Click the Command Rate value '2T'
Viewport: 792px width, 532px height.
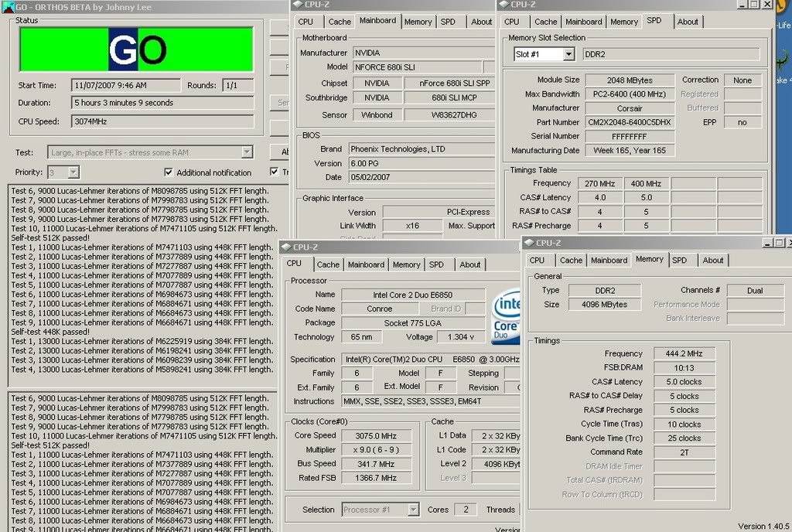click(684, 452)
